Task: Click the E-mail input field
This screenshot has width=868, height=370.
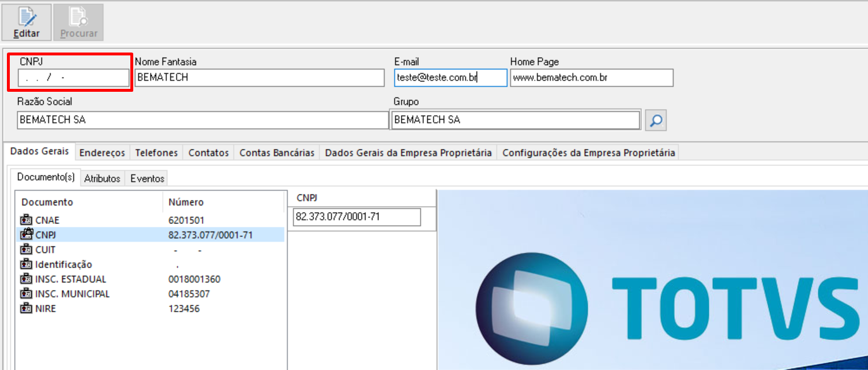Action: 451,78
